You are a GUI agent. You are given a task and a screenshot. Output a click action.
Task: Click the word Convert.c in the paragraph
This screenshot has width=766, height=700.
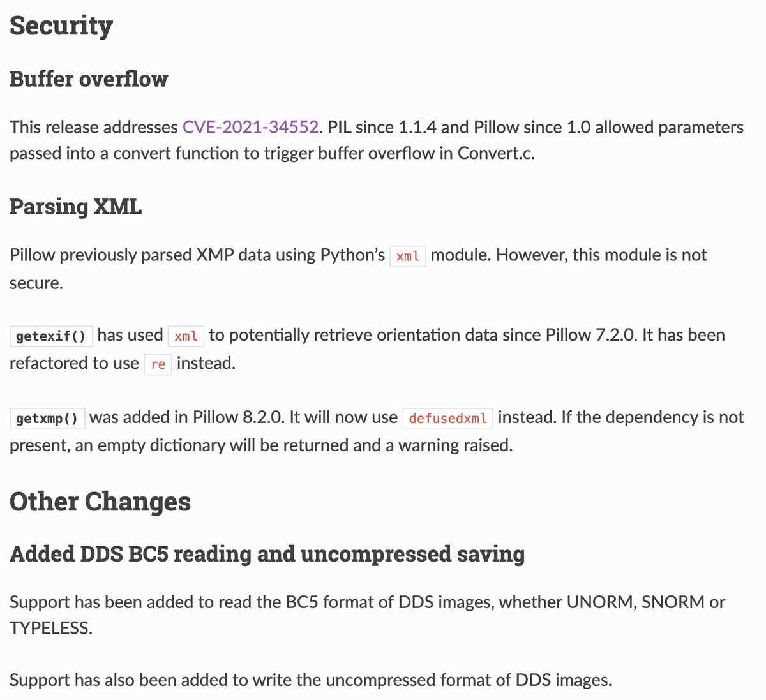(496, 153)
